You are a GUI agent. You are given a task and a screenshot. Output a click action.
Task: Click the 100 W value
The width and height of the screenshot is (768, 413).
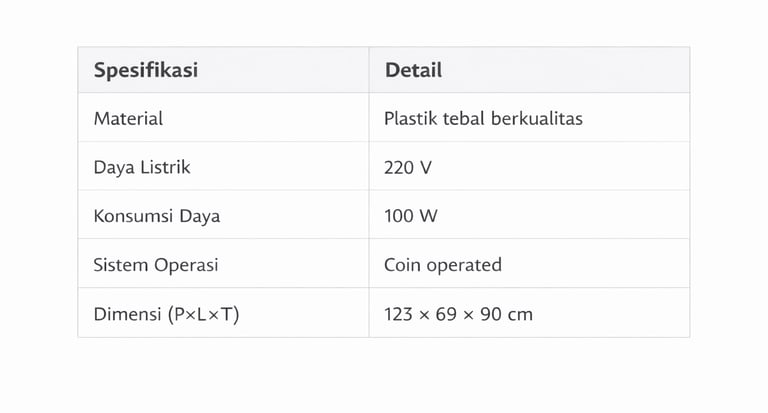click(411, 216)
